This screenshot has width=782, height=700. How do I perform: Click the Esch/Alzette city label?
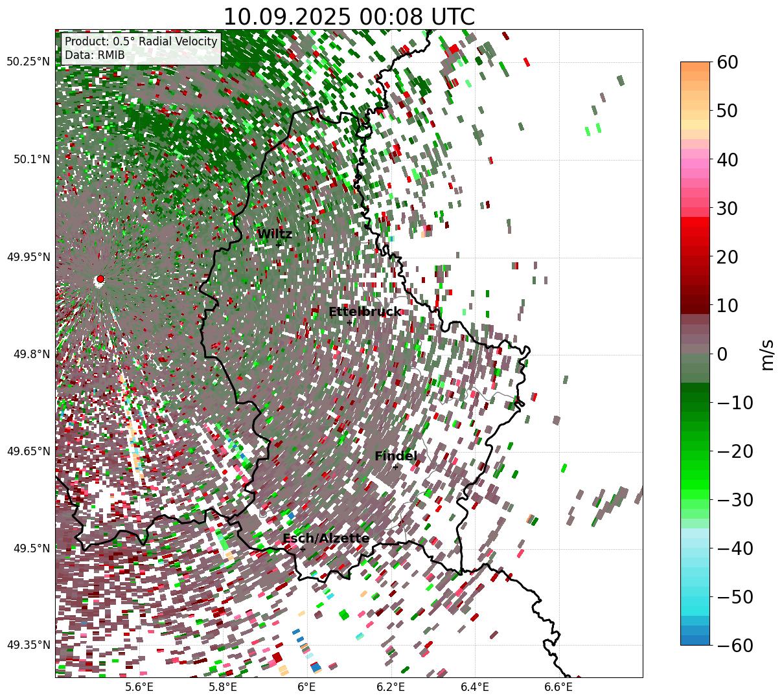(x=326, y=539)
